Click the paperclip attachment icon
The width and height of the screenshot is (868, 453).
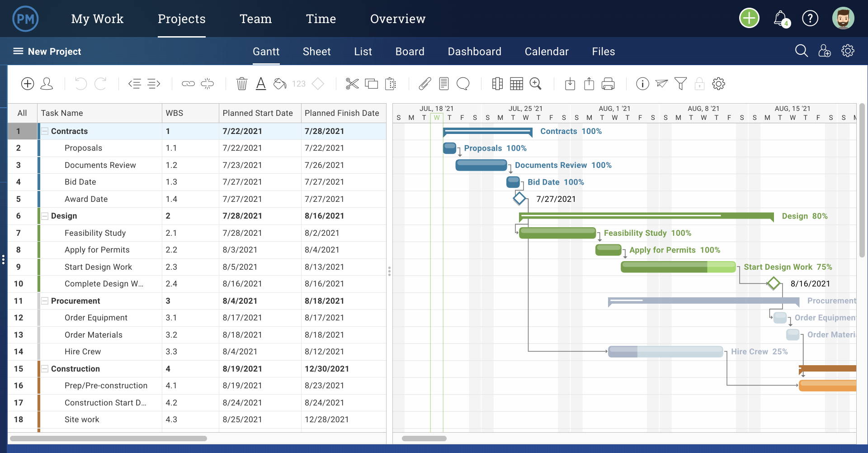coord(425,84)
